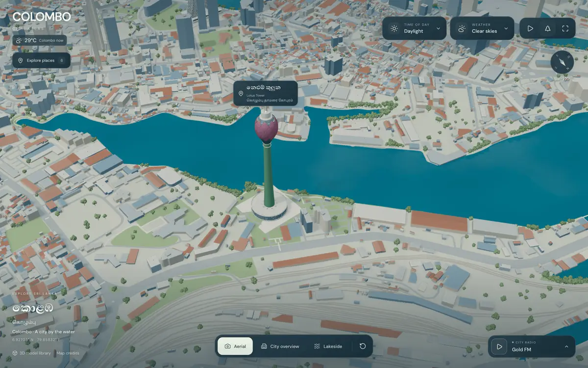Screen dimensions: 588x368
Task: Expand the City Radio panel chevron
Action: 566,346
